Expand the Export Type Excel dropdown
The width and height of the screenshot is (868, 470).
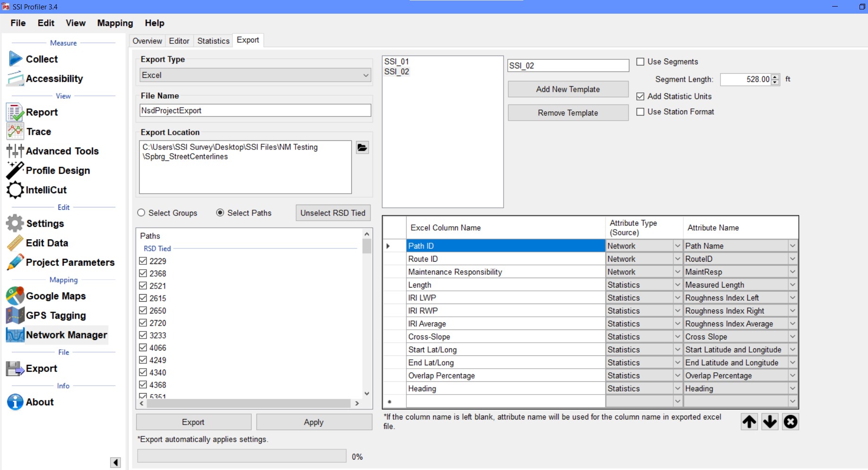pyautogui.click(x=365, y=75)
